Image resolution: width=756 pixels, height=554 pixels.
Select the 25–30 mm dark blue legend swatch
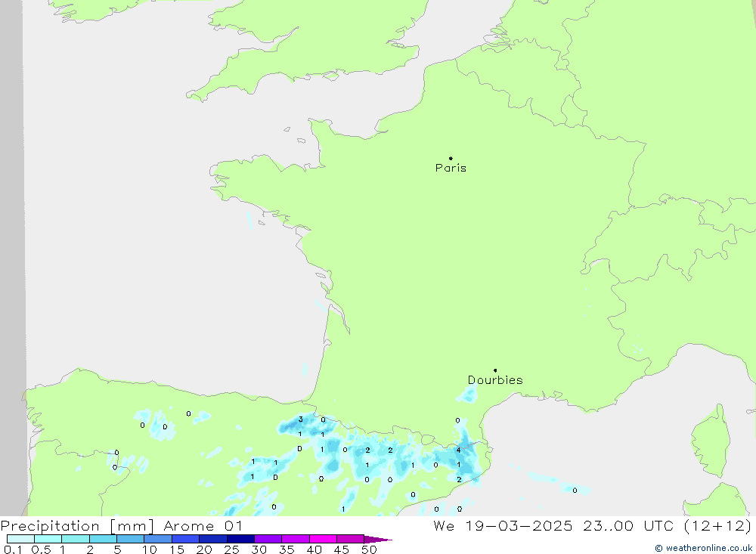(x=240, y=539)
